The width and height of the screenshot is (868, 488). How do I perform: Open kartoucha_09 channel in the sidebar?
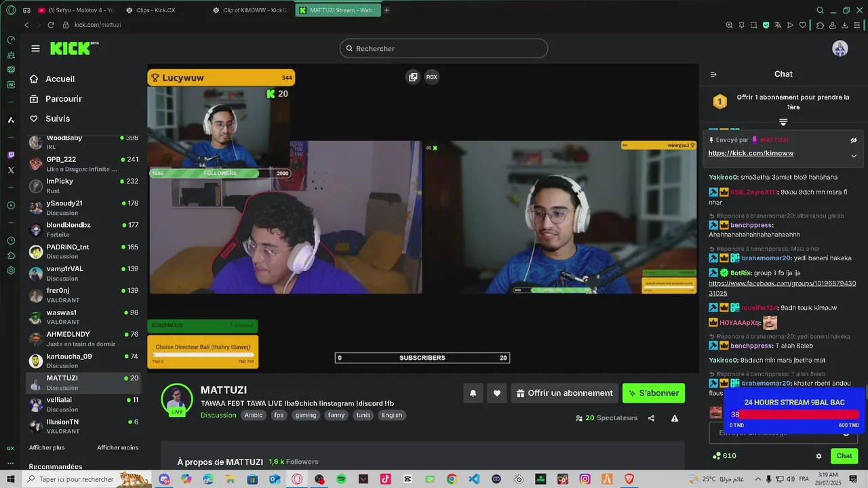83,361
